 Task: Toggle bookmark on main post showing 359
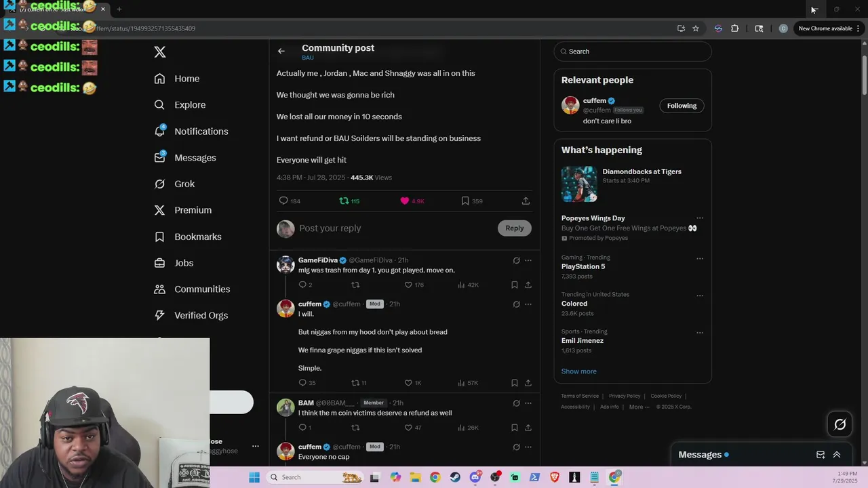point(465,201)
